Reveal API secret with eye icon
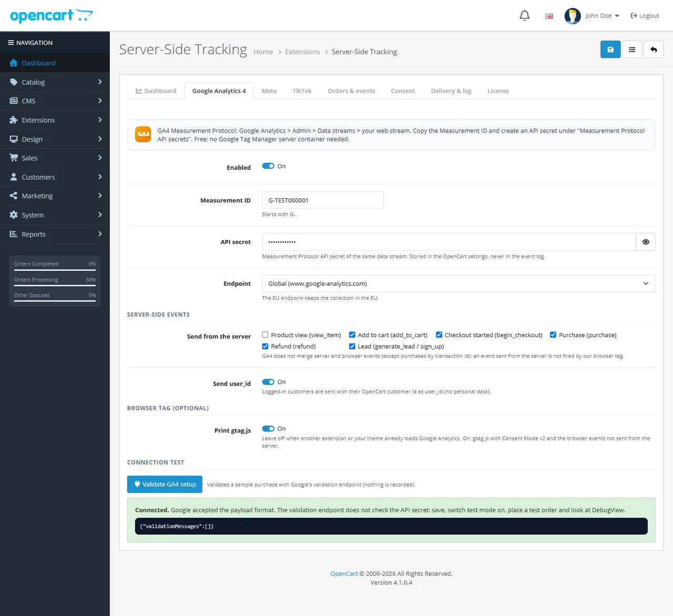This screenshot has width=673, height=616. click(646, 242)
